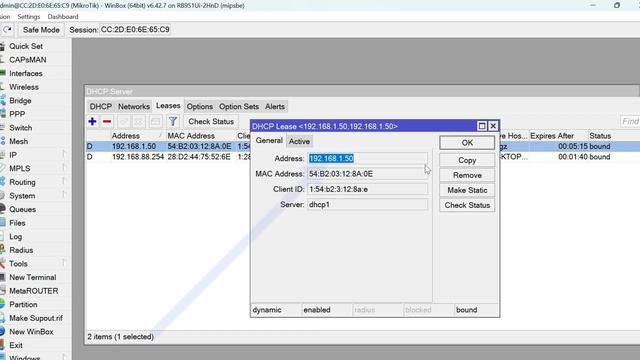
Task: Open Mesh in sidebar
Action: [18, 141]
